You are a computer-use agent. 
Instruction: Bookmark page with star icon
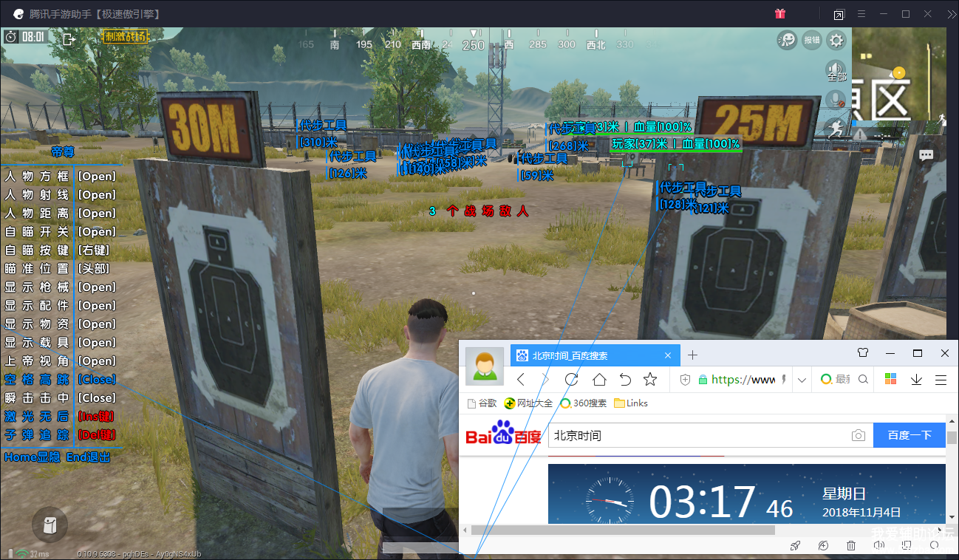650,380
